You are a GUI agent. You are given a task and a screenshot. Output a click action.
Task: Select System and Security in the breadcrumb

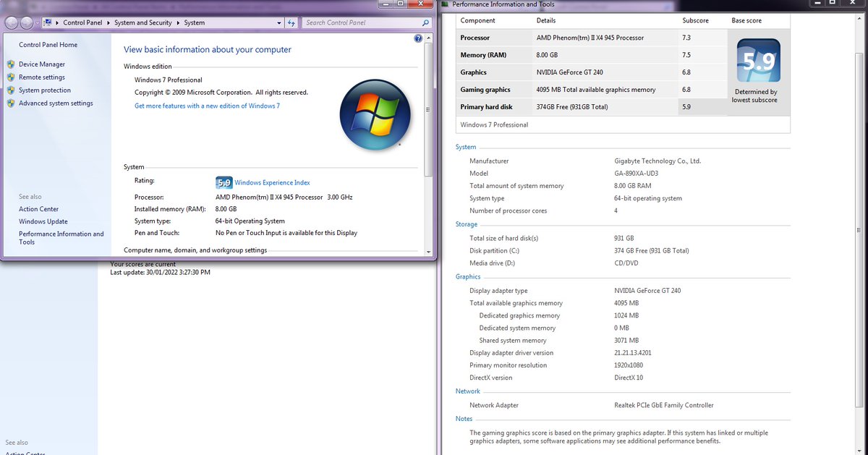click(143, 22)
